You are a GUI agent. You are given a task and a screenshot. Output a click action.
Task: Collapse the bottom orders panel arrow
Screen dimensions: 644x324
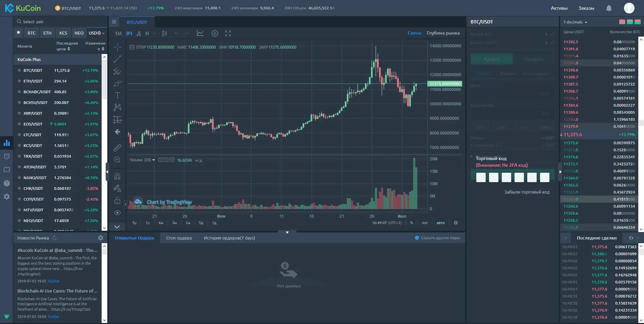[287, 232]
